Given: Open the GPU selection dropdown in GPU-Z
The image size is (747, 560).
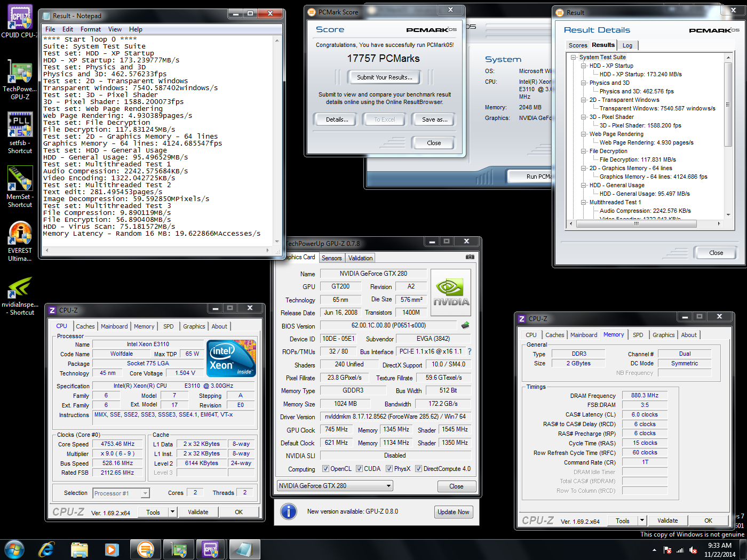Looking at the screenshot, I should 335,486.
